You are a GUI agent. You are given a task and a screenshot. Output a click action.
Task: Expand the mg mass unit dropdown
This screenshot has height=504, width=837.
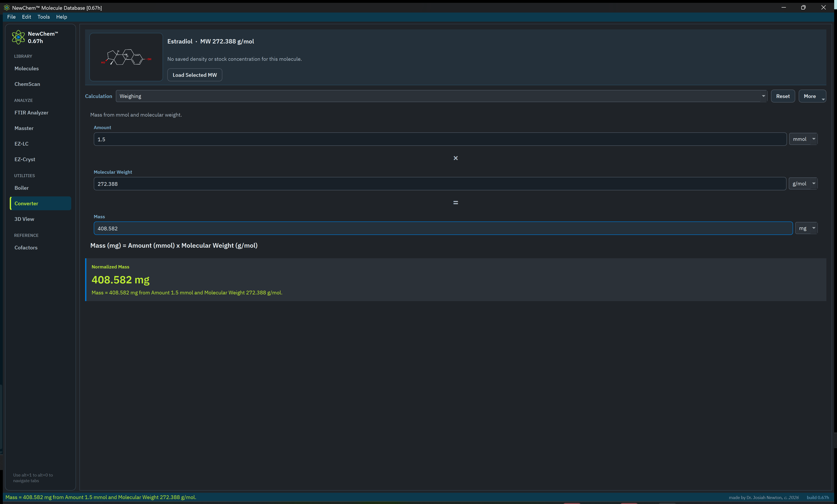[x=806, y=228]
